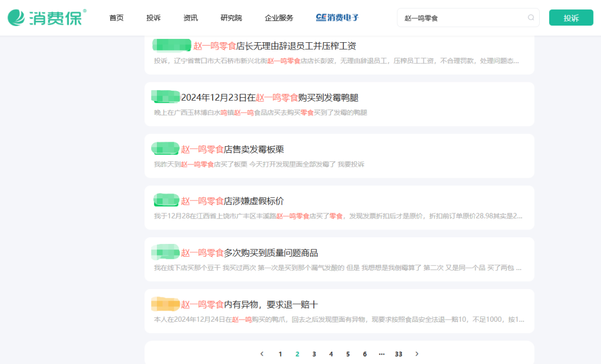Go to page 6
This screenshot has height=364, width=601.
(x=364, y=354)
